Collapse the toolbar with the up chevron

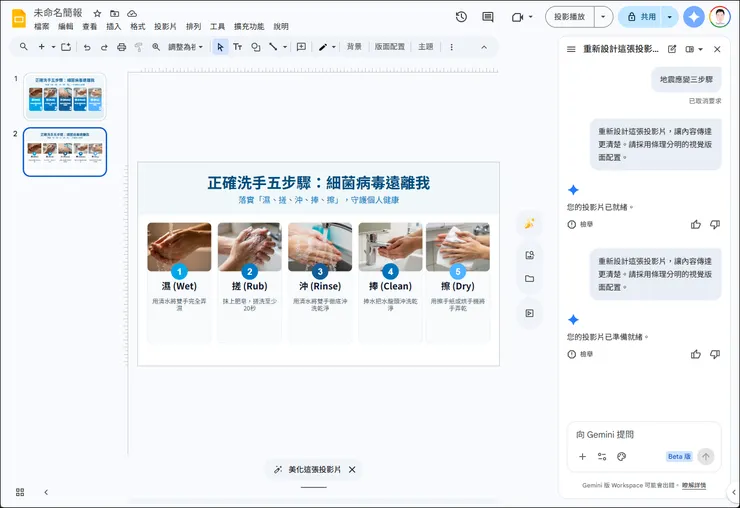pyautogui.click(x=484, y=47)
